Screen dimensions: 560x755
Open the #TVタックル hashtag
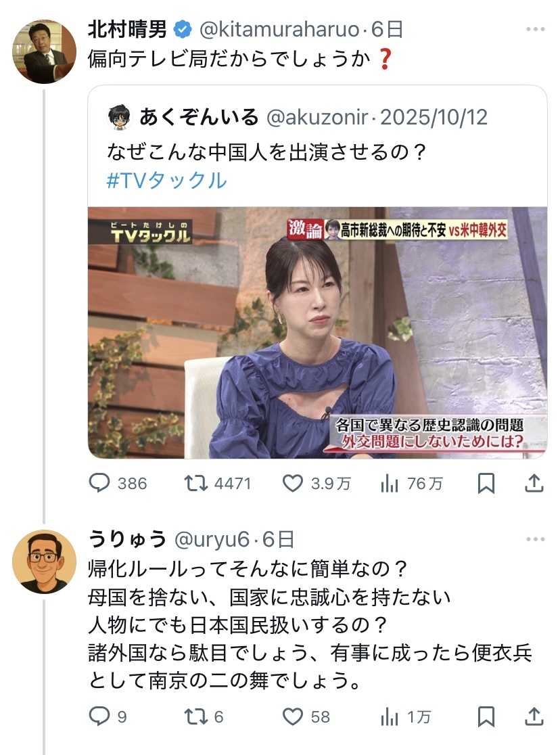pos(166,181)
